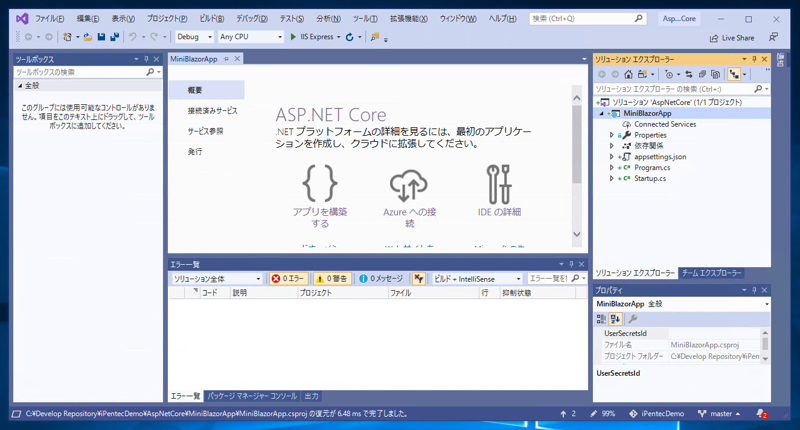800x430 pixels.
Task: Switch to Package Manager Console tab
Action: point(252,396)
